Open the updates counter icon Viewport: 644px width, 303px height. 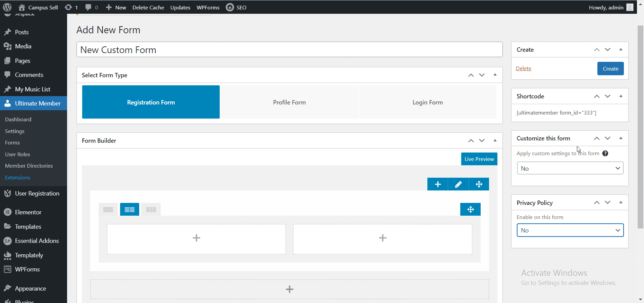point(71,7)
